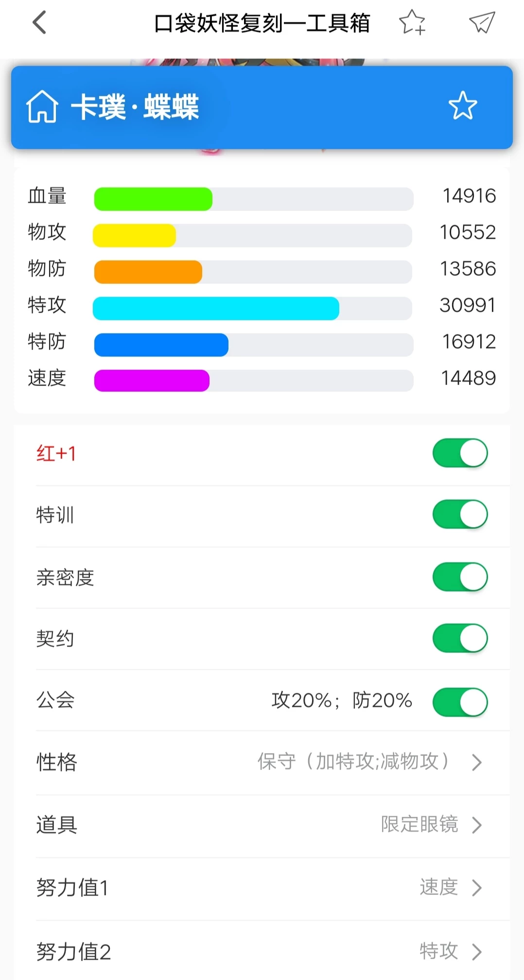This screenshot has height=980, width=524.
Task: Switch off the 公会 bonus toggle
Action: [x=460, y=702]
